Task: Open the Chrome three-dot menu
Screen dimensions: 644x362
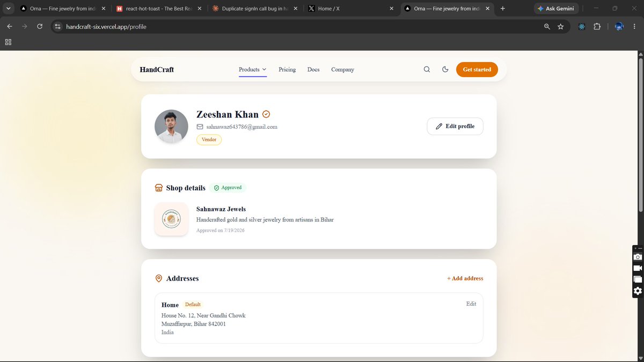Action: tap(635, 26)
